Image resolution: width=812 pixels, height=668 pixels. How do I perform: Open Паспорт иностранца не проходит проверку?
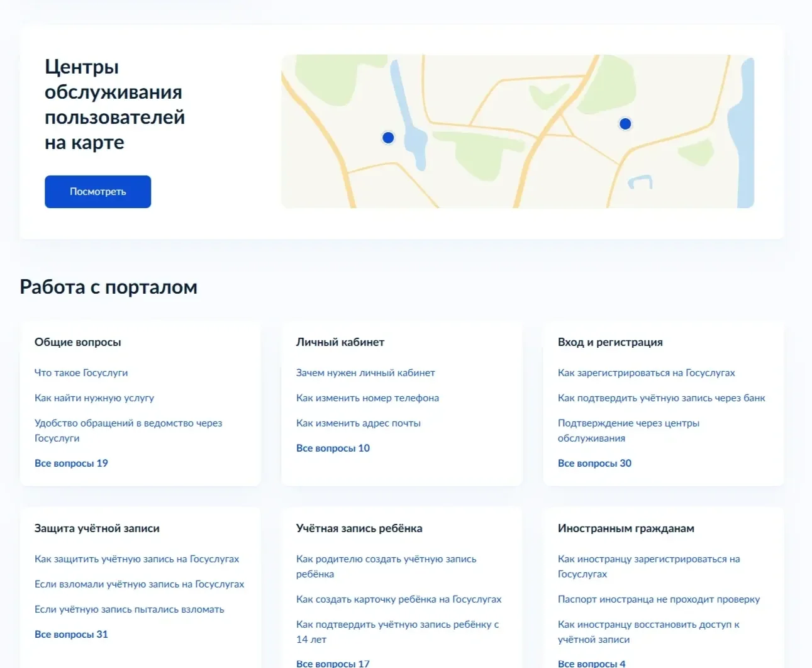tap(659, 599)
